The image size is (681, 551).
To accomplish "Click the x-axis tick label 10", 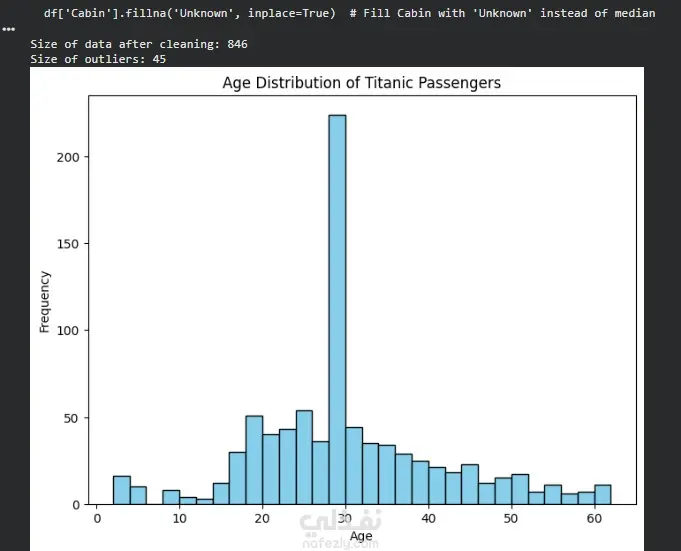I will 179,518.
